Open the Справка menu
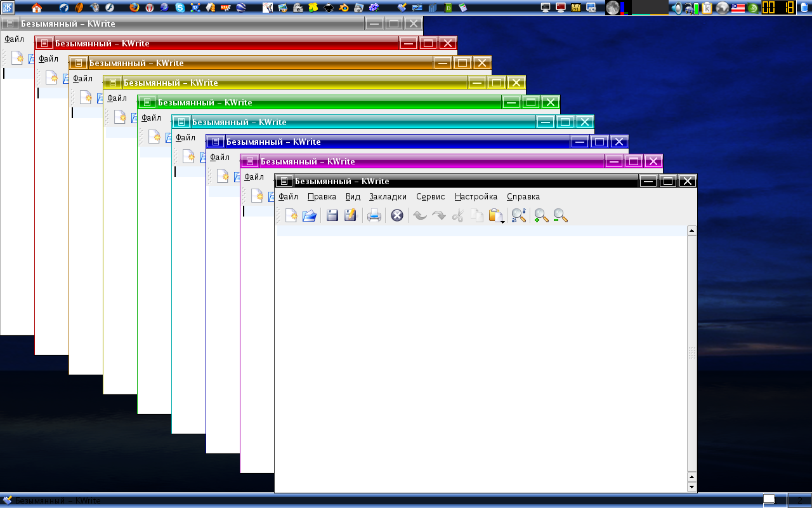 pyautogui.click(x=523, y=197)
